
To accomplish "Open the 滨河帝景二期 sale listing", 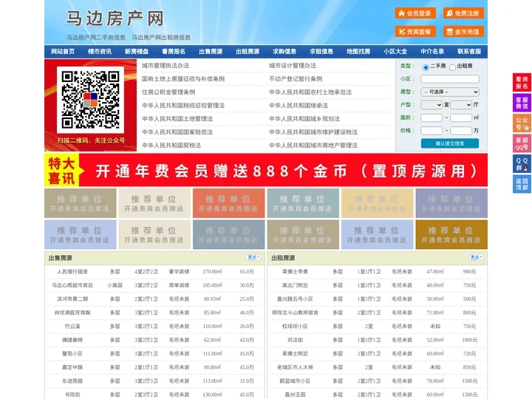I will [72, 299].
